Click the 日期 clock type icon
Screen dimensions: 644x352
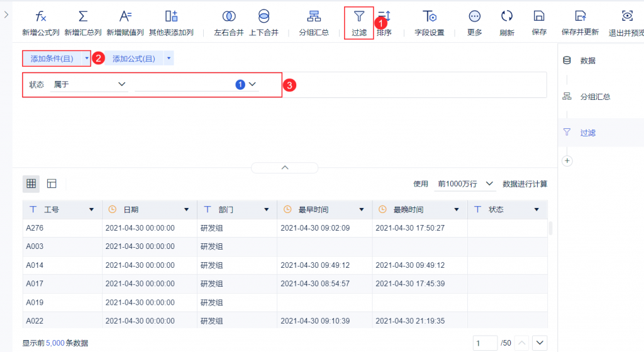point(112,210)
